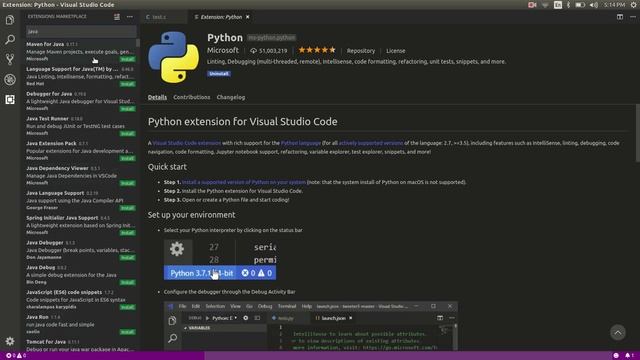Install Maven for Java
Image resolution: width=640 pixels, height=360 pixels.
tap(127, 59)
